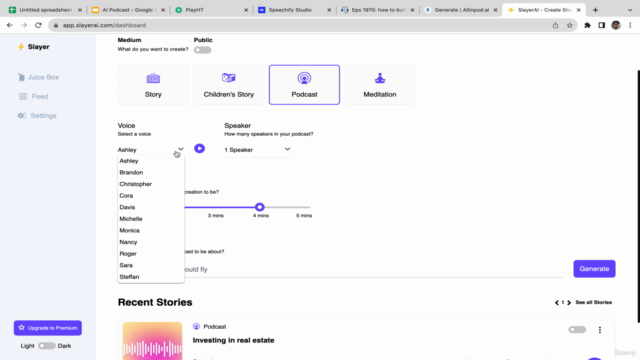Image resolution: width=640 pixels, height=360 pixels.
Task: Reload the current page
Action: click(x=38, y=25)
